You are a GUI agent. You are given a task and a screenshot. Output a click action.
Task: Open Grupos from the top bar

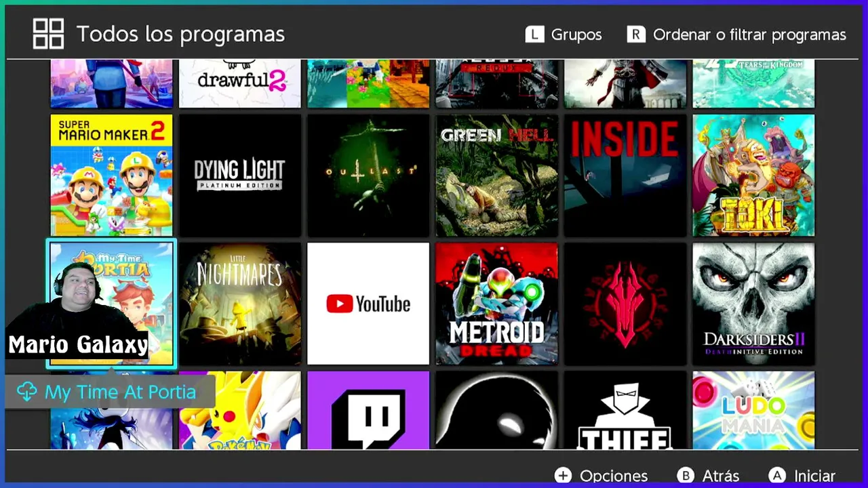pos(576,35)
